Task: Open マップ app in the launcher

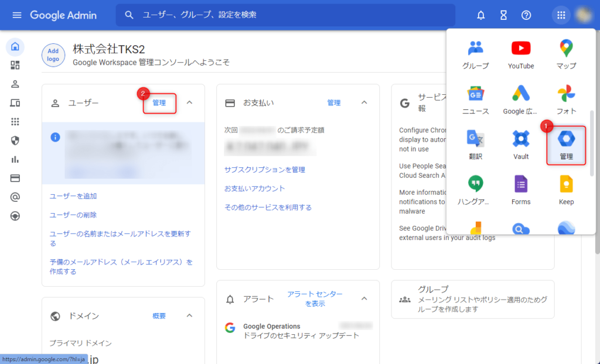Action: coord(567,55)
